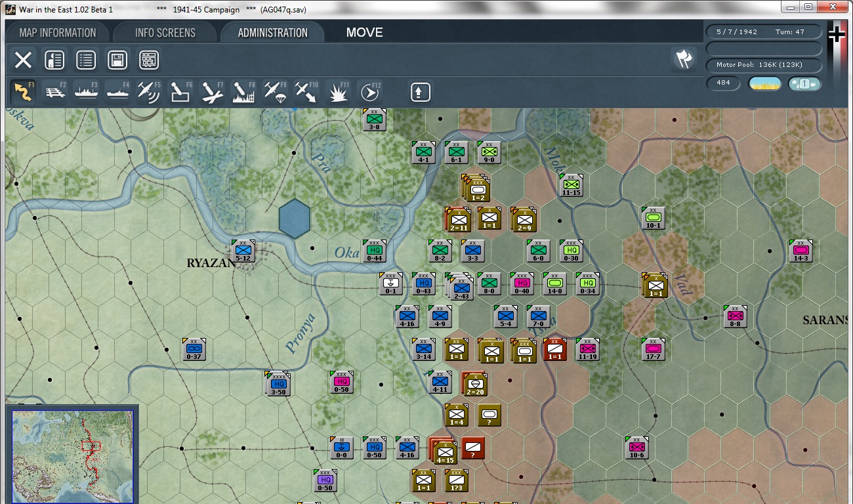Viewport: 853px width, 504px height.
Task: Select the purple HQ 0-50 counter
Action: click(325, 480)
